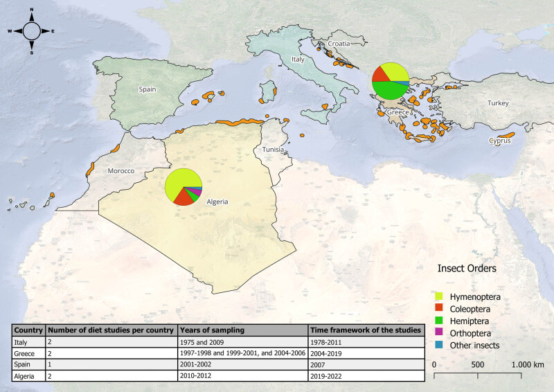This screenshot has width=554, height=392.
Task: Click the Algeria row in table
Action: pyautogui.click(x=218, y=376)
